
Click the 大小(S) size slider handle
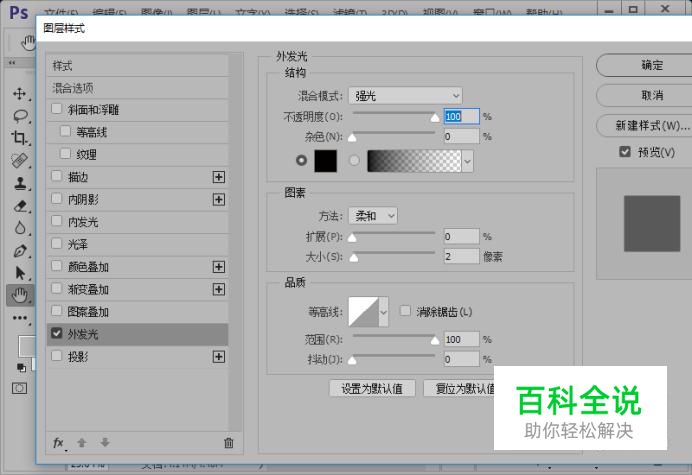(354, 257)
